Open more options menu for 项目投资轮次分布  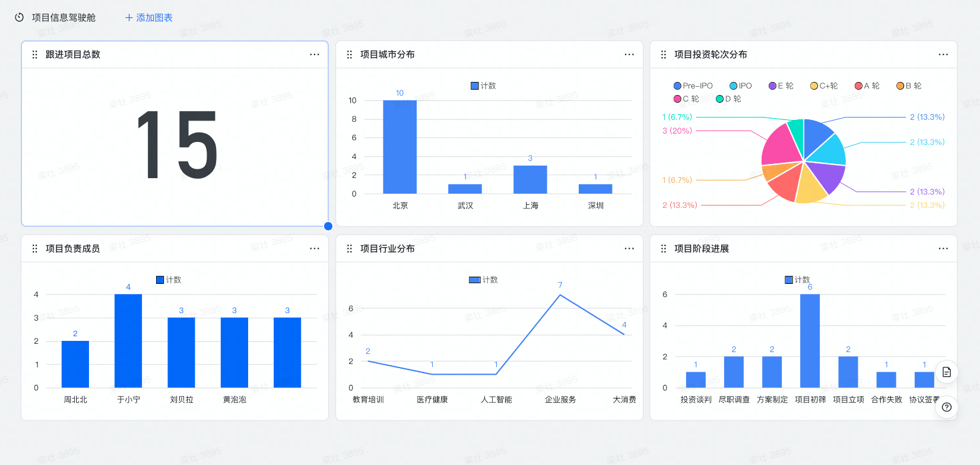coord(943,55)
